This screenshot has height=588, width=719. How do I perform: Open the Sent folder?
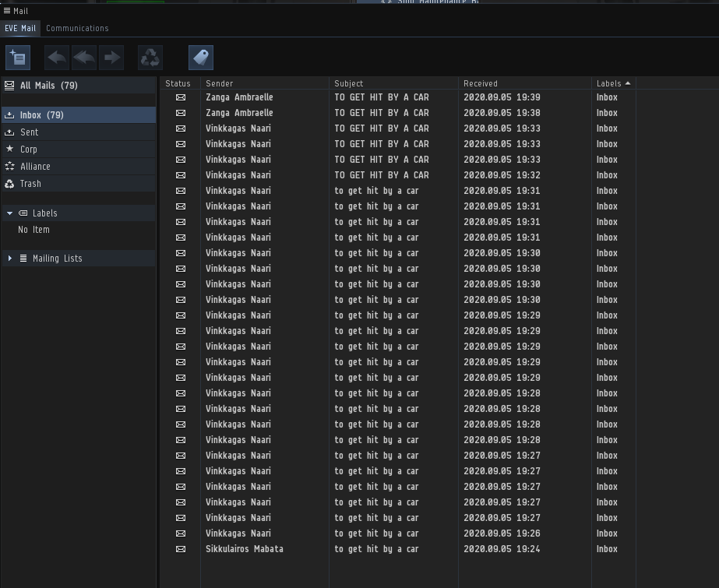tap(79, 132)
